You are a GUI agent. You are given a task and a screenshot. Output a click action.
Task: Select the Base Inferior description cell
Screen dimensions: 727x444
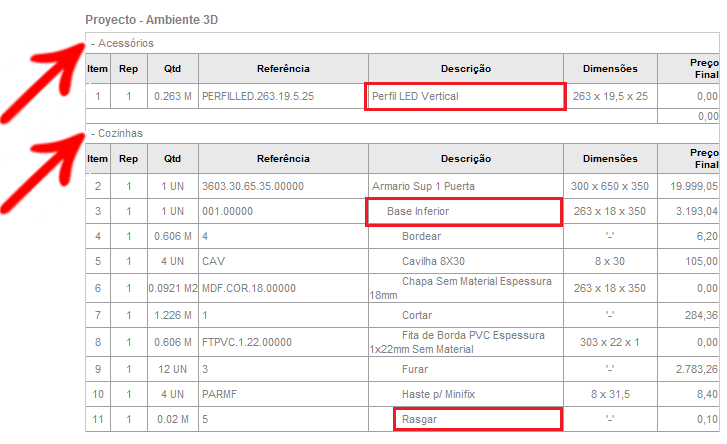click(x=463, y=211)
